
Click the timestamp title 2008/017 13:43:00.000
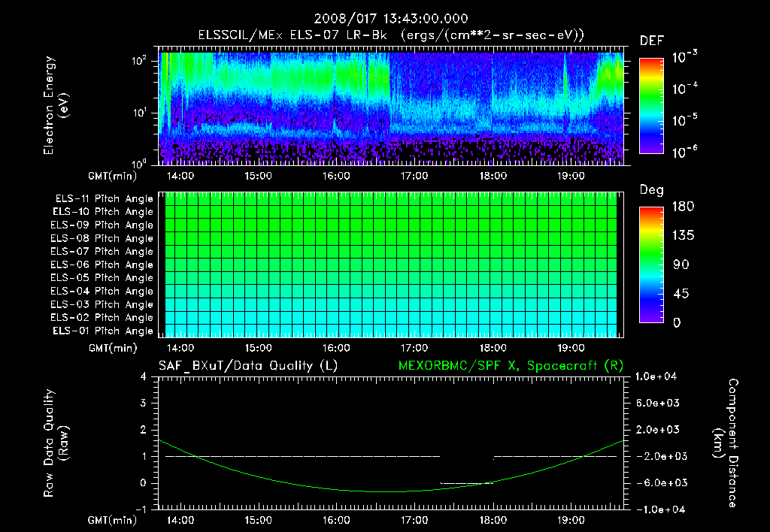pos(391,19)
